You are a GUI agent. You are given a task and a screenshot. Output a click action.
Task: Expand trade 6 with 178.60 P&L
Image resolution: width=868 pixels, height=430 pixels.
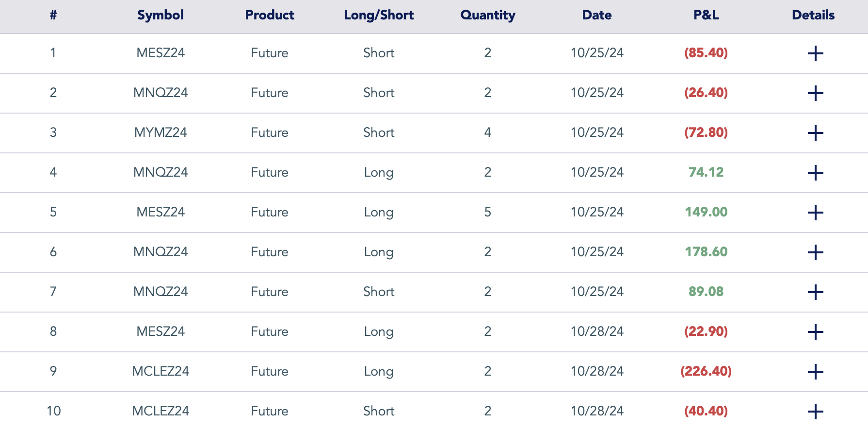point(815,252)
